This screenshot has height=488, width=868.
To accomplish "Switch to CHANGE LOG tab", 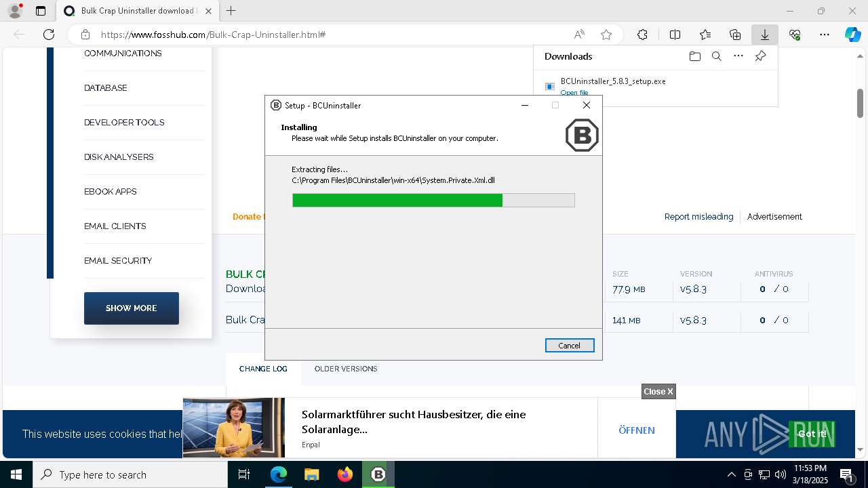I will click(x=263, y=369).
